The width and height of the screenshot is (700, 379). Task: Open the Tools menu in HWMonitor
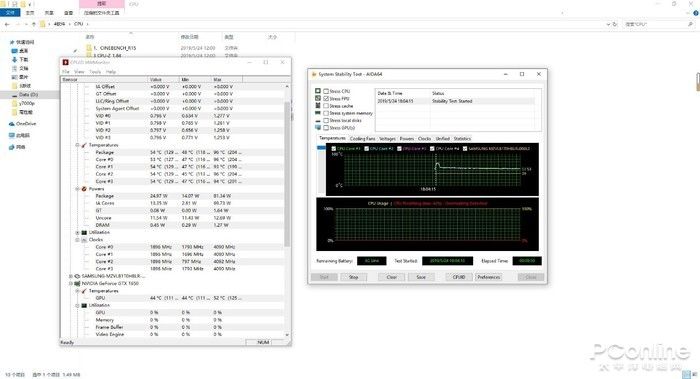click(x=95, y=71)
